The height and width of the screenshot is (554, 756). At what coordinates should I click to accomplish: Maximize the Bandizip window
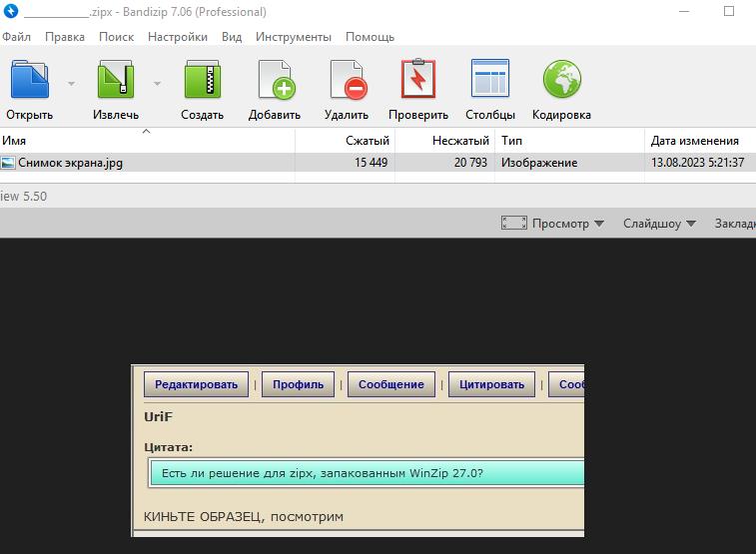click(729, 11)
